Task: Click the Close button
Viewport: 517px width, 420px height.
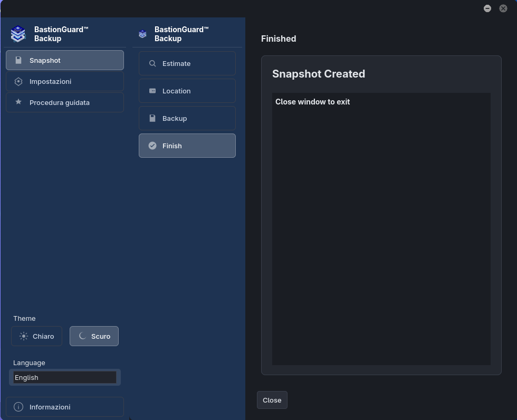Action: 272,400
